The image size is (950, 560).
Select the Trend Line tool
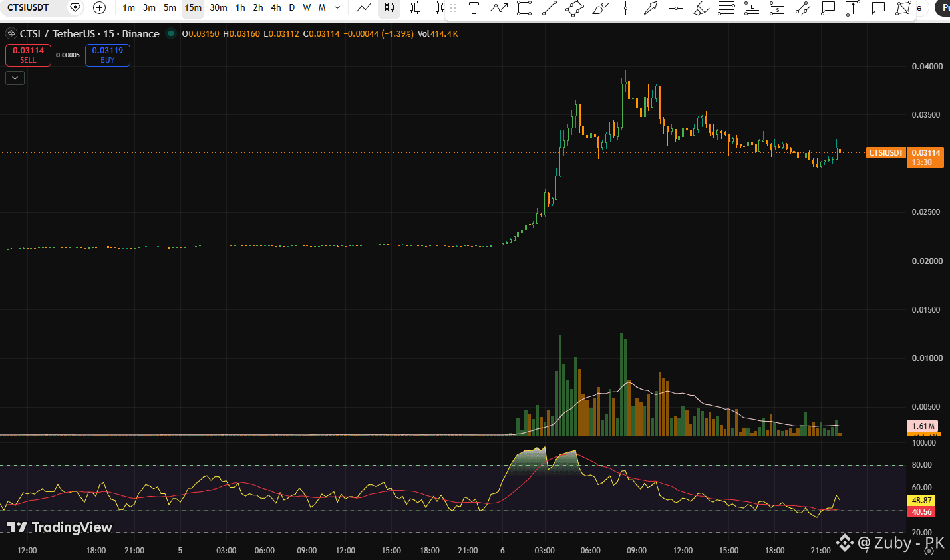click(x=550, y=8)
